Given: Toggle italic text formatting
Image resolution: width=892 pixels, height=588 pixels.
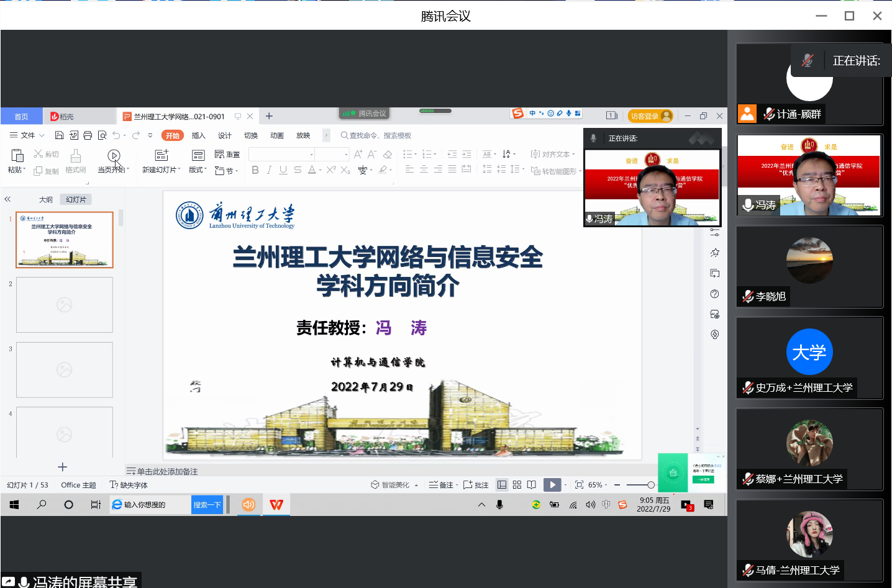Looking at the screenshot, I should tap(269, 170).
